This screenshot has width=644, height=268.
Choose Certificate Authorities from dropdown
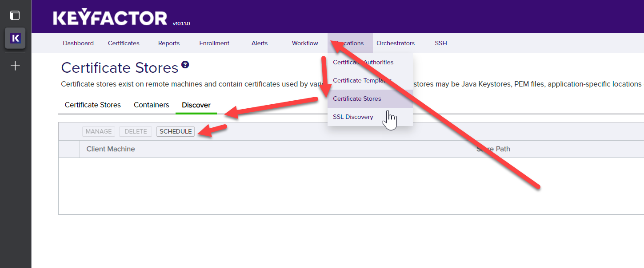(x=370, y=62)
